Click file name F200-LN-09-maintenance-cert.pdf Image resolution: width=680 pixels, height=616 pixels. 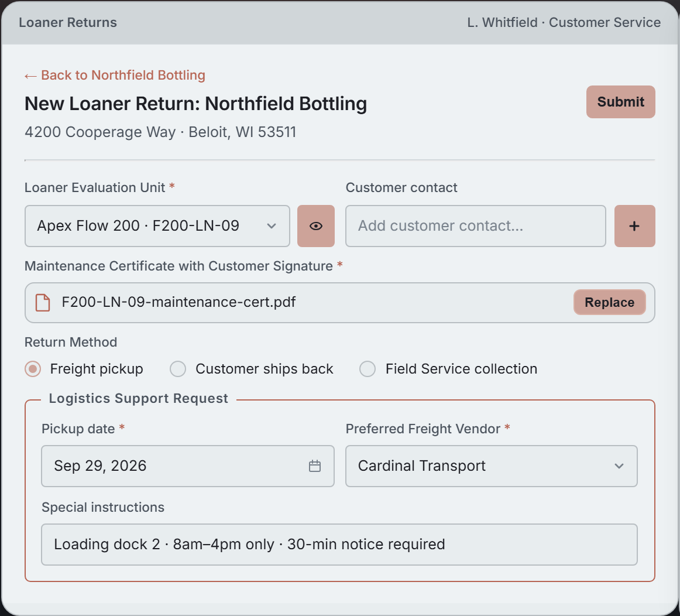click(178, 302)
